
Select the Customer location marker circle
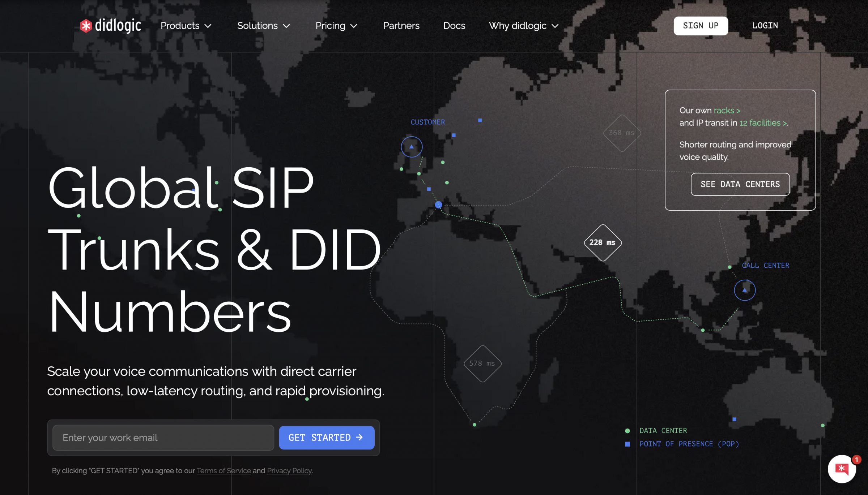coord(412,147)
